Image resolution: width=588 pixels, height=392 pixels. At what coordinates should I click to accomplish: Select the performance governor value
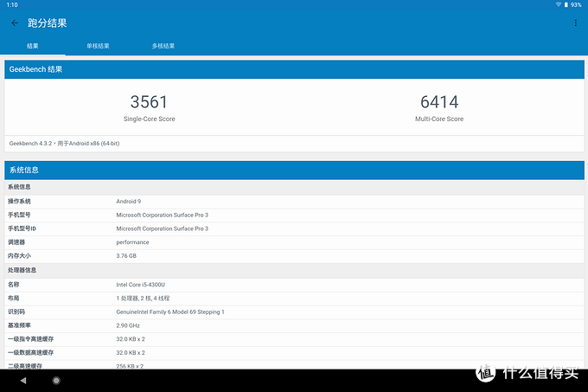(132, 242)
